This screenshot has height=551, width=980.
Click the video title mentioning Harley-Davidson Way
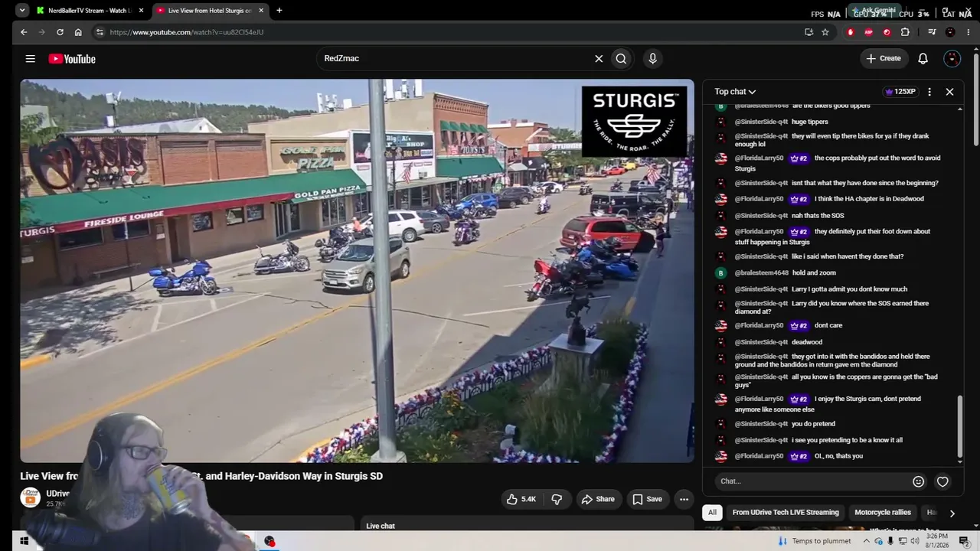(x=201, y=476)
